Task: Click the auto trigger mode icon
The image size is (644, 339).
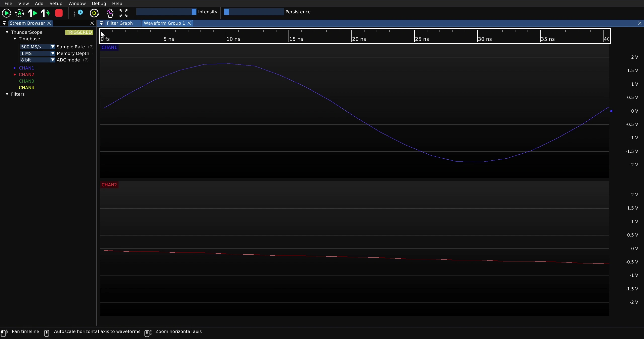Action: pos(19,13)
